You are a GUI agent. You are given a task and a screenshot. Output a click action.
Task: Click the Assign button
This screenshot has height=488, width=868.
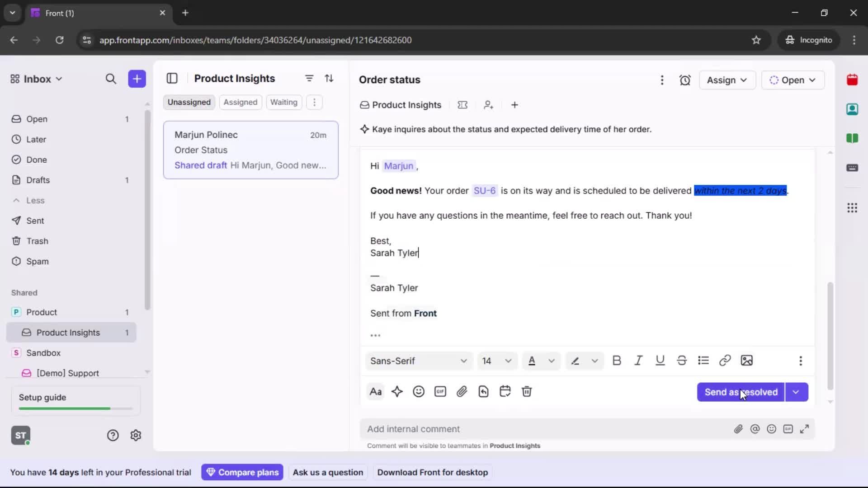[727, 80]
